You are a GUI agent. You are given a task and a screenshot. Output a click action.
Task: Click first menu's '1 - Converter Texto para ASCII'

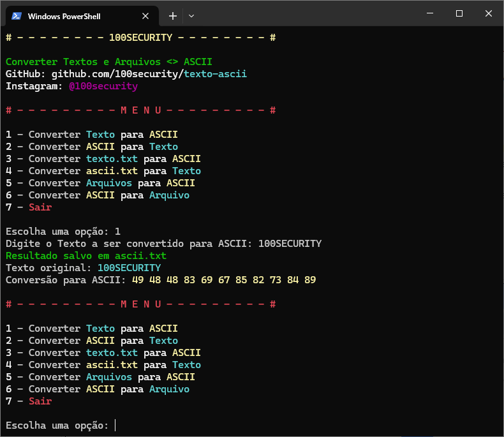coord(92,135)
